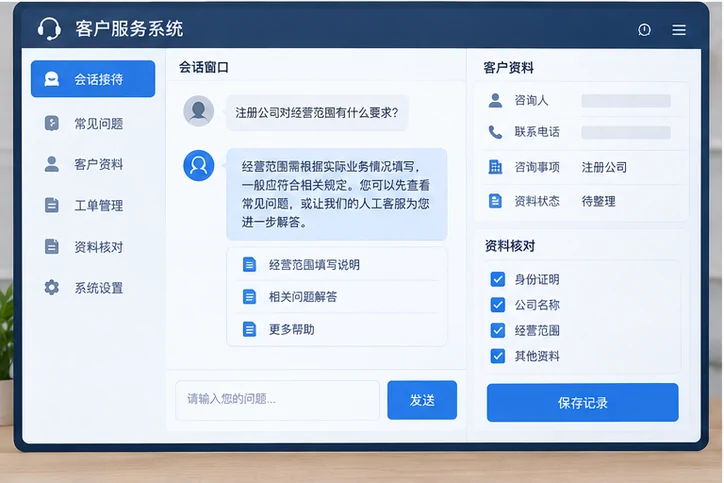Screen dimensions: 724x483
Task: Open the 更多帮助 link
Action: tap(292, 329)
